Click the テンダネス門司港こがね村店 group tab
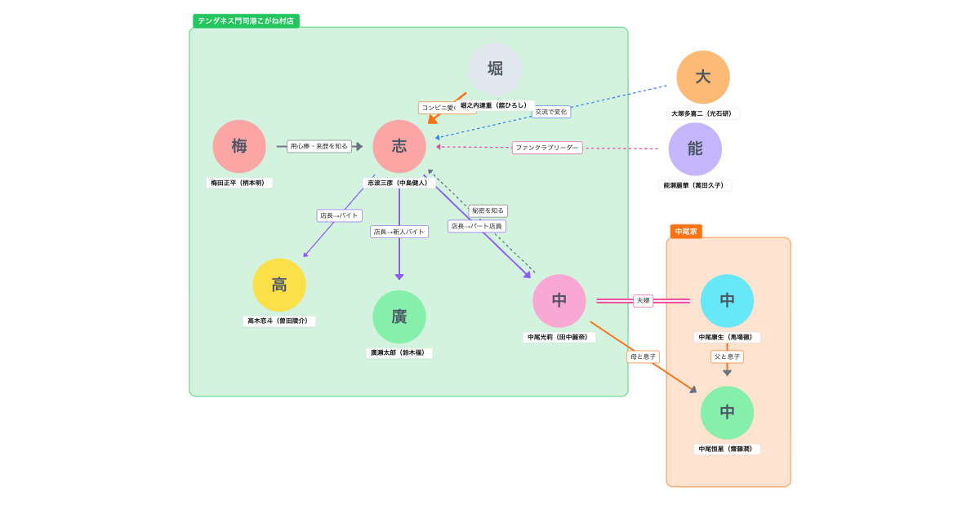980x514 pixels. click(246, 21)
